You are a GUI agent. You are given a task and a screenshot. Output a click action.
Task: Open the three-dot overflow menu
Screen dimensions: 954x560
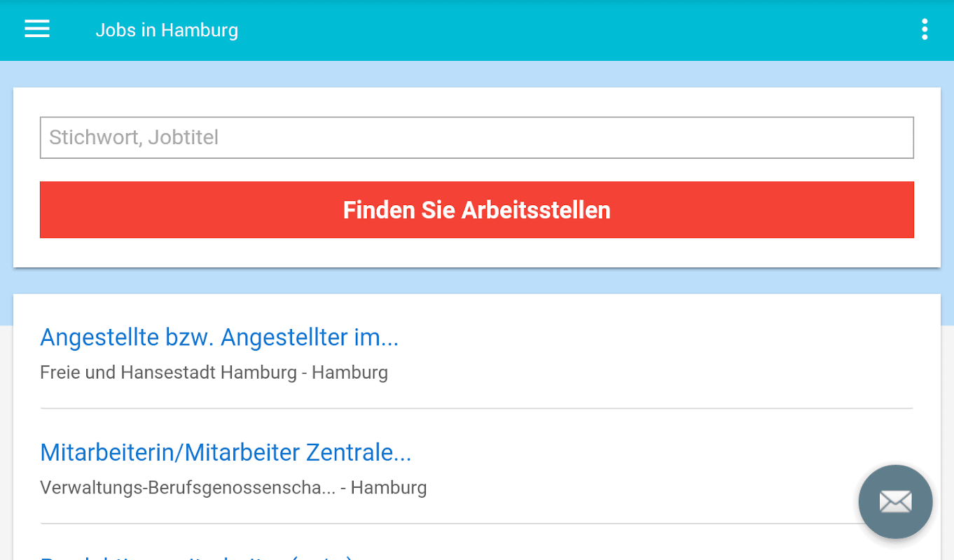pos(925,29)
